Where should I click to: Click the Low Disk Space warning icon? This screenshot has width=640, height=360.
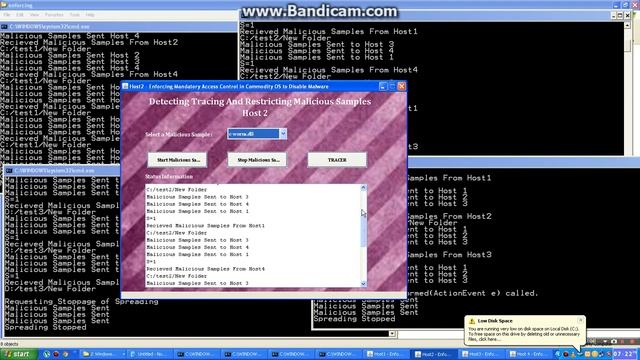(472, 321)
